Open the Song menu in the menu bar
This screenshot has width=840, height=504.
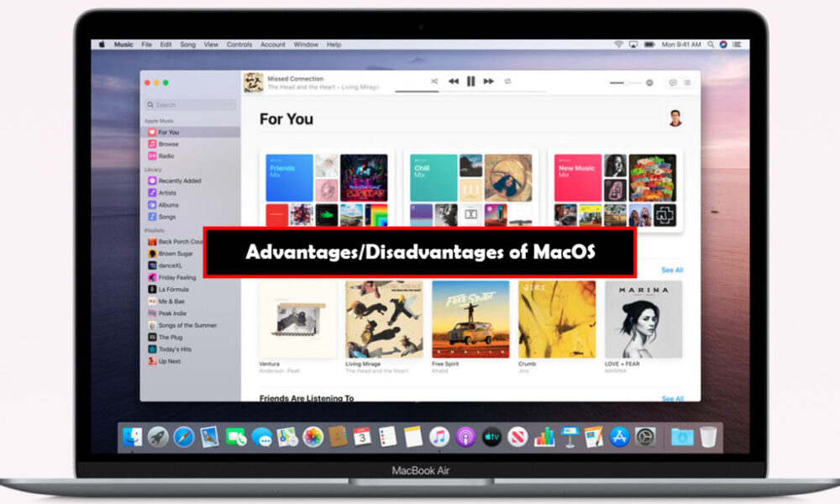pos(188,44)
